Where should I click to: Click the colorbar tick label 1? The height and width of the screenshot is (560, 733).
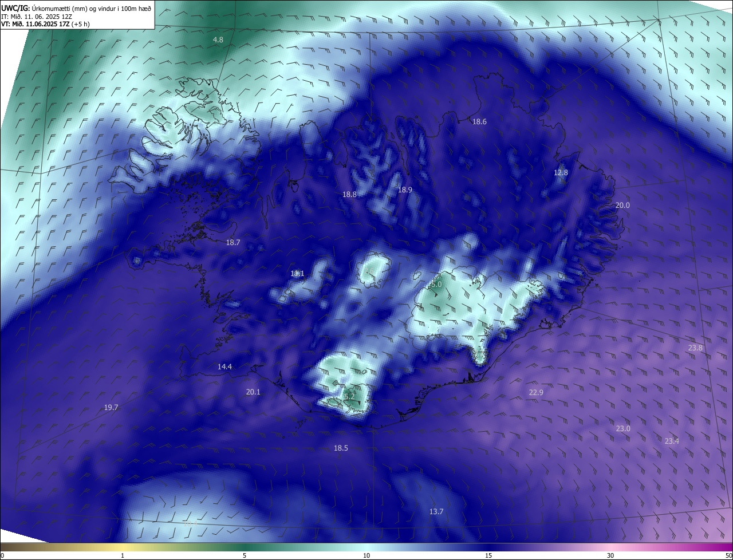(x=123, y=555)
